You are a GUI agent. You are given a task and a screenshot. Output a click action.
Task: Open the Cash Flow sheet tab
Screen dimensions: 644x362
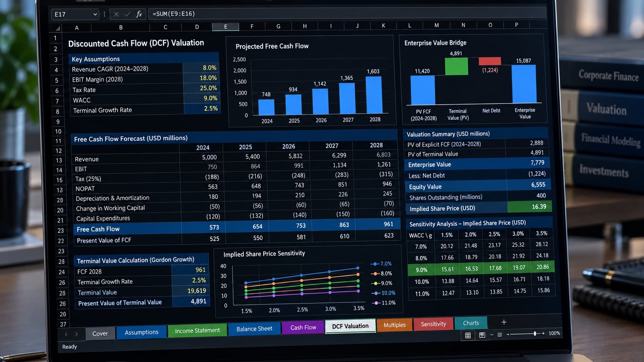303,327
